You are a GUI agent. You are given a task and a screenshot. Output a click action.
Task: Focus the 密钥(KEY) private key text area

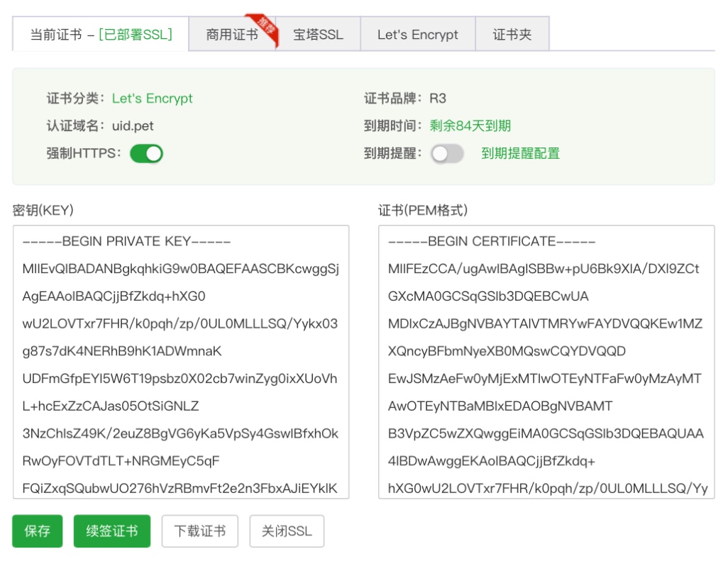click(x=180, y=362)
